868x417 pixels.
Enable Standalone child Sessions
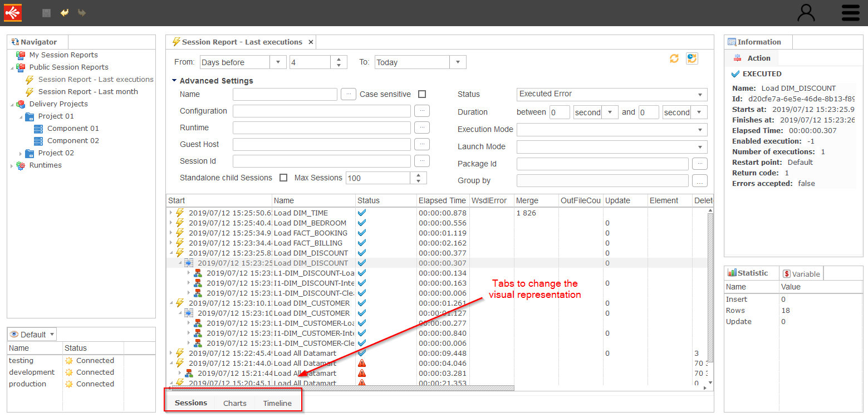pos(283,178)
